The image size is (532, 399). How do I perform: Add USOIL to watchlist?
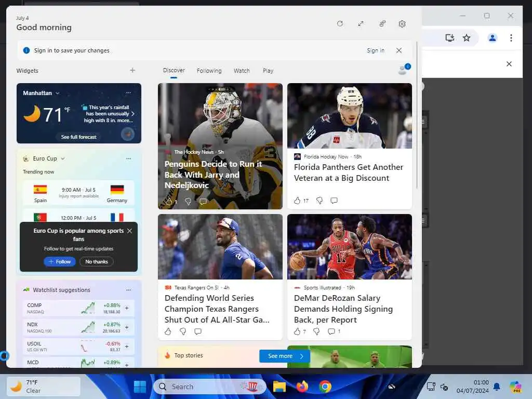click(127, 347)
